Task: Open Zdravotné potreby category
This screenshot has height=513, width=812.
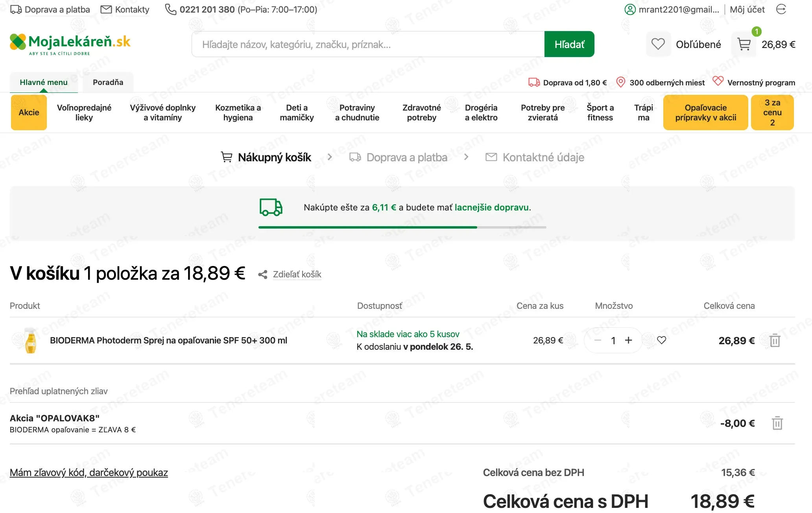Action: (422, 113)
